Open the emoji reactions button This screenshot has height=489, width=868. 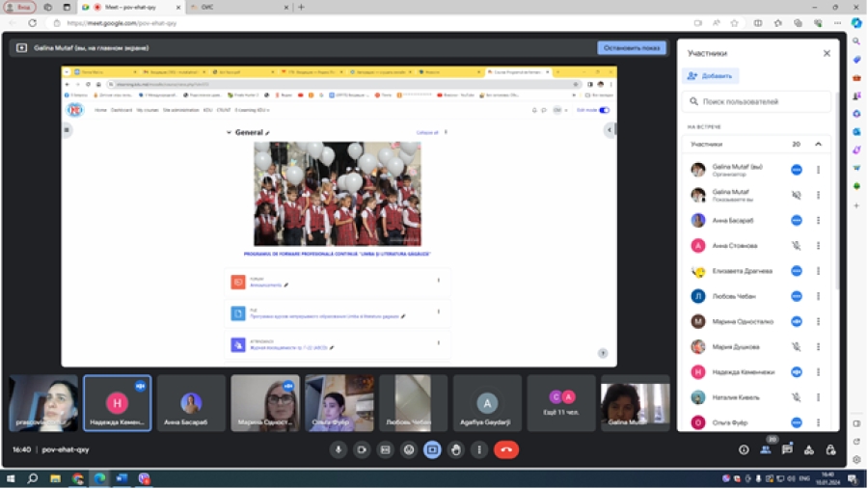[409, 449]
